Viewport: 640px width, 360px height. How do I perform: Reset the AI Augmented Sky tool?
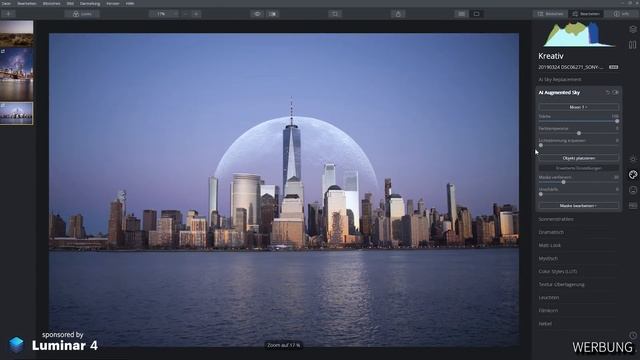pos(608,93)
